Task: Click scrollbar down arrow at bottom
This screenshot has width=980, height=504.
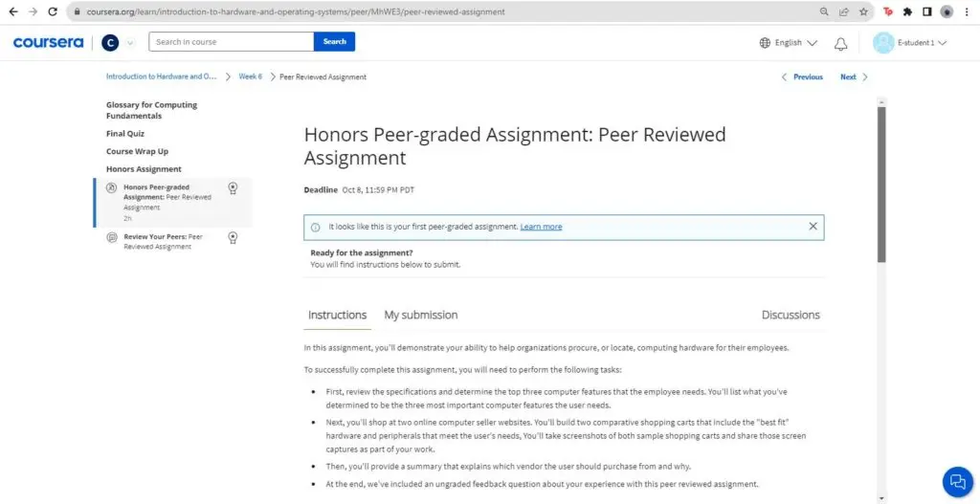Action: pyautogui.click(x=881, y=498)
